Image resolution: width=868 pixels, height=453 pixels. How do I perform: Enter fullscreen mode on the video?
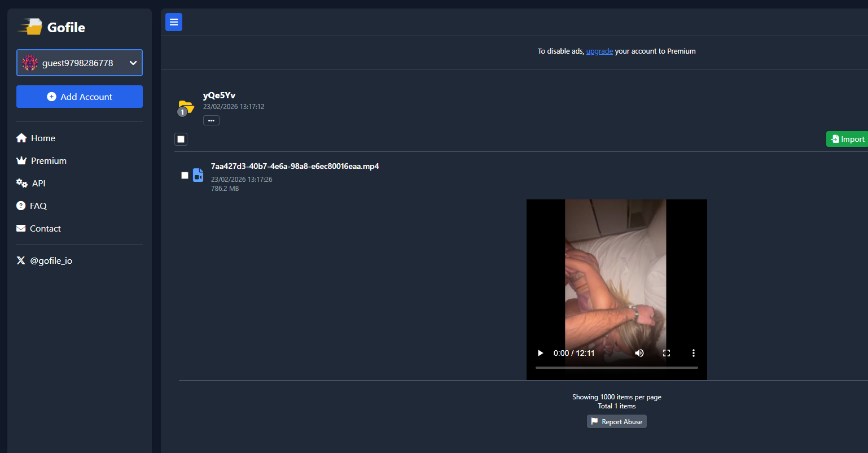click(667, 353)
